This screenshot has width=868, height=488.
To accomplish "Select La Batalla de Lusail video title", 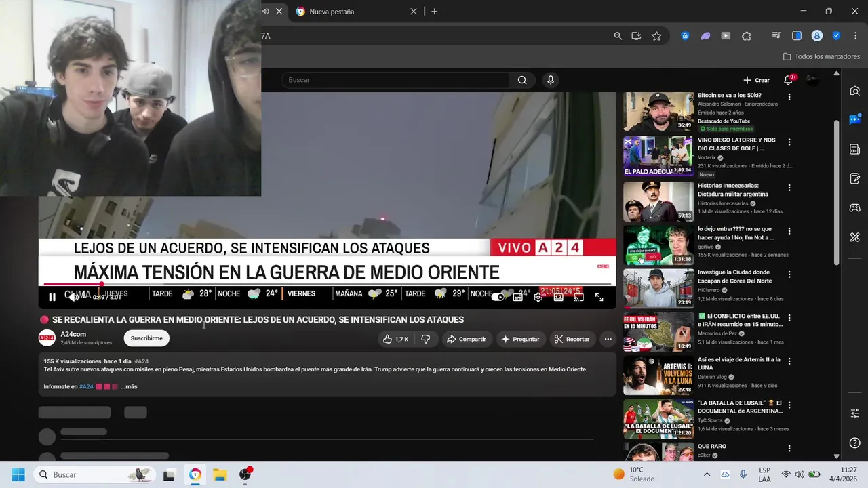I will [740, 407].
